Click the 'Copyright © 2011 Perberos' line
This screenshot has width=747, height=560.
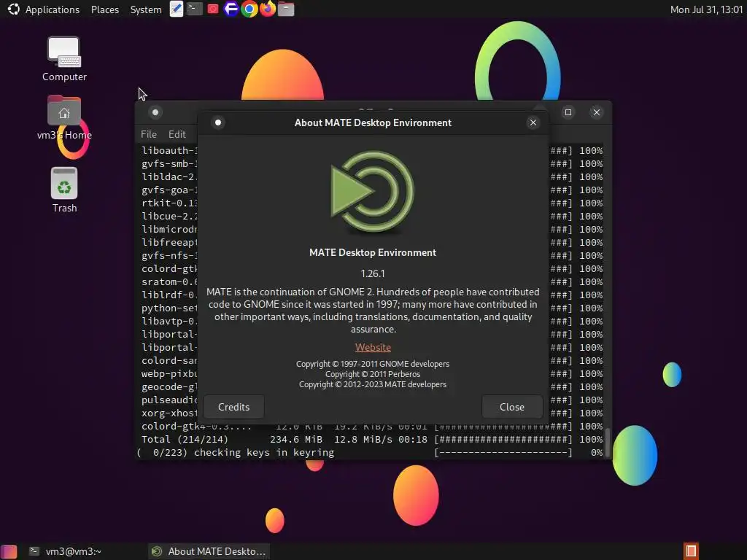373,374
